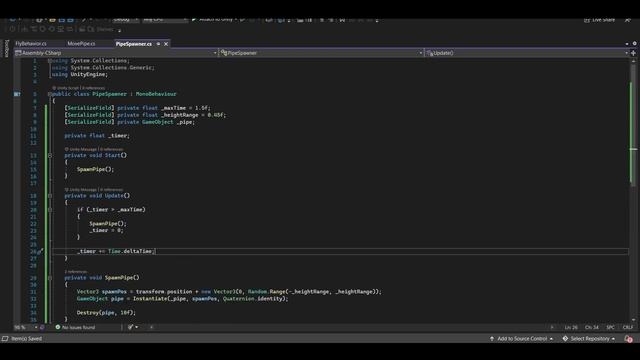Select the PipeSpawner.cs tab
The height and width of the screenshot is (360, 640).
[133, 44]
